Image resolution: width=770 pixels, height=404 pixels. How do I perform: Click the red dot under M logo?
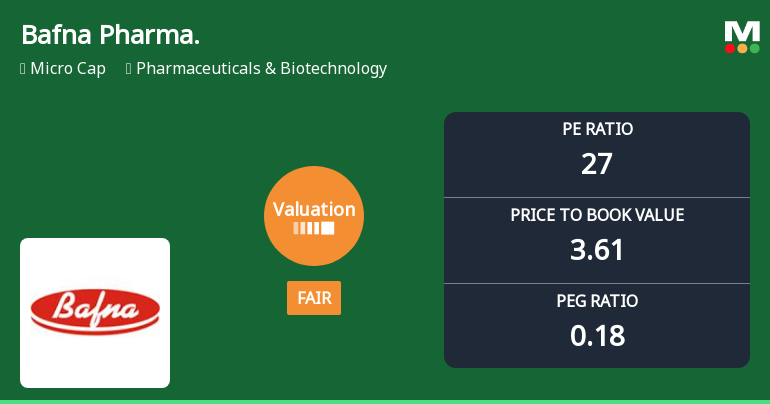point(731,48)
